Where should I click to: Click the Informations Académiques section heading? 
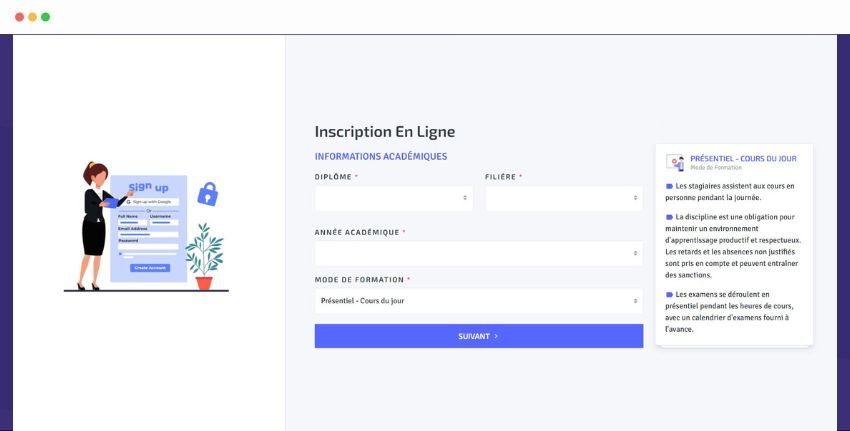pos(381,157)
